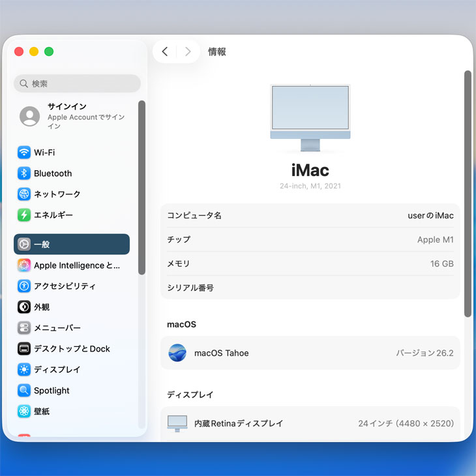Click the forward chevron button
Screen dimensions: 476x476
(188, 52)
